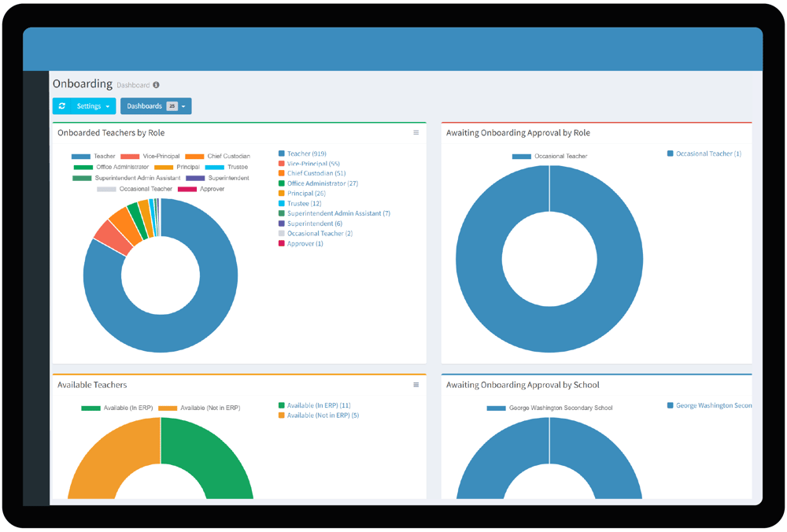Click the Onboarding page heading
787x532 pixels.
pos(83,84)
